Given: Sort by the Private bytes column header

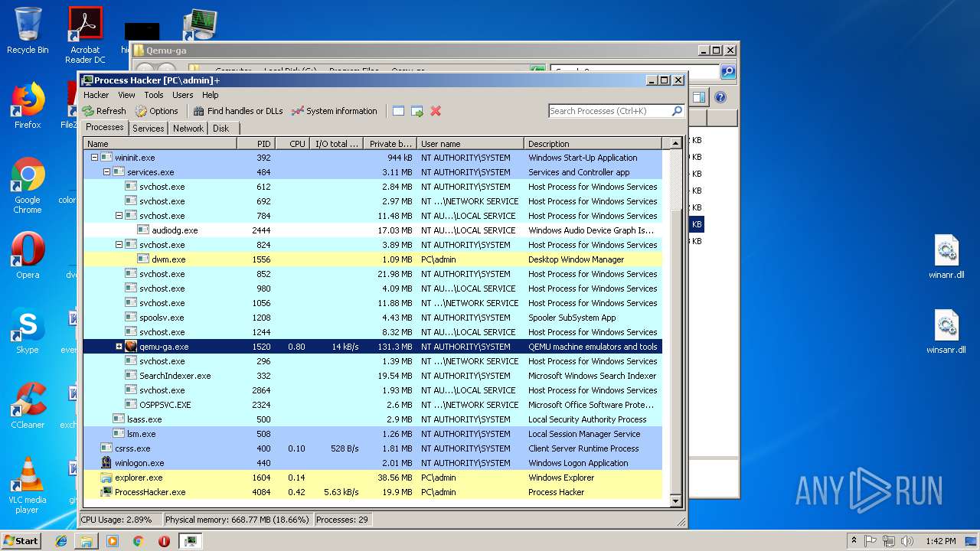Looking at the screenshot, I should [x=390, y=144].
